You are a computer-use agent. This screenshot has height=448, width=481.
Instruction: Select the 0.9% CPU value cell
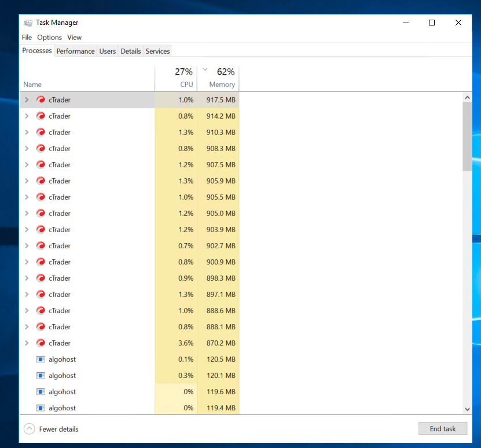[x=176, y=278]
